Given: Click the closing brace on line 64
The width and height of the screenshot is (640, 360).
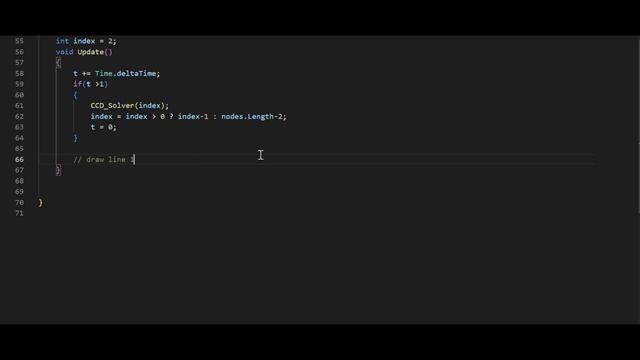Looking at the screenshot, I should (76, 138).
